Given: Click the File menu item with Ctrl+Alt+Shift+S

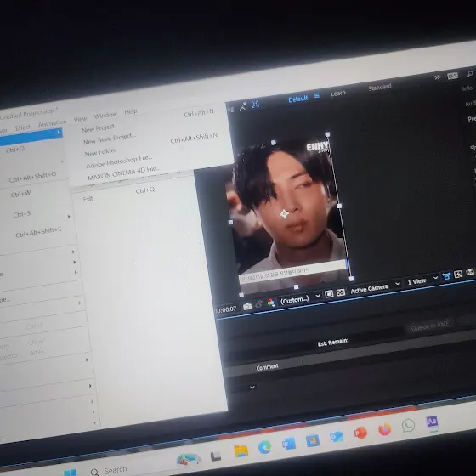Looking at the screenshot, I should (38, 233).
